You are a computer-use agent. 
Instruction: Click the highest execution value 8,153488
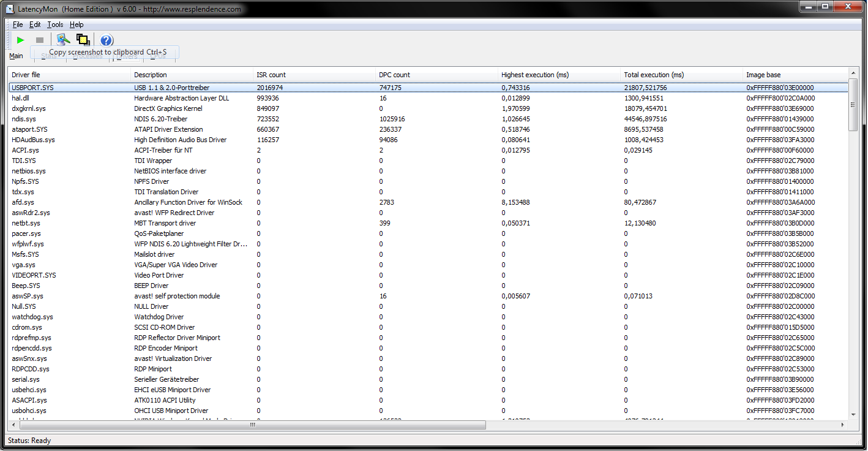pyautogui.click(x=515, y=202)
